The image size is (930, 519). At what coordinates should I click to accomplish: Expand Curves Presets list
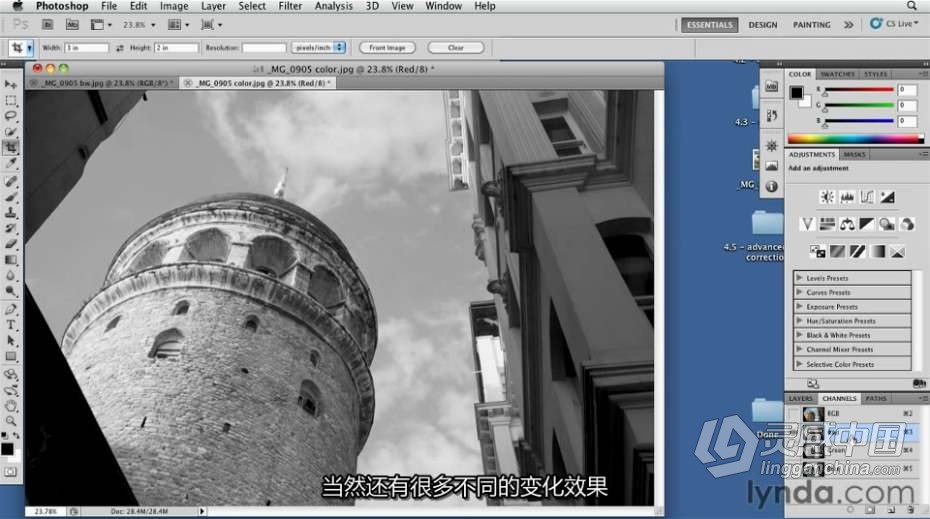[x=799, y=292]
